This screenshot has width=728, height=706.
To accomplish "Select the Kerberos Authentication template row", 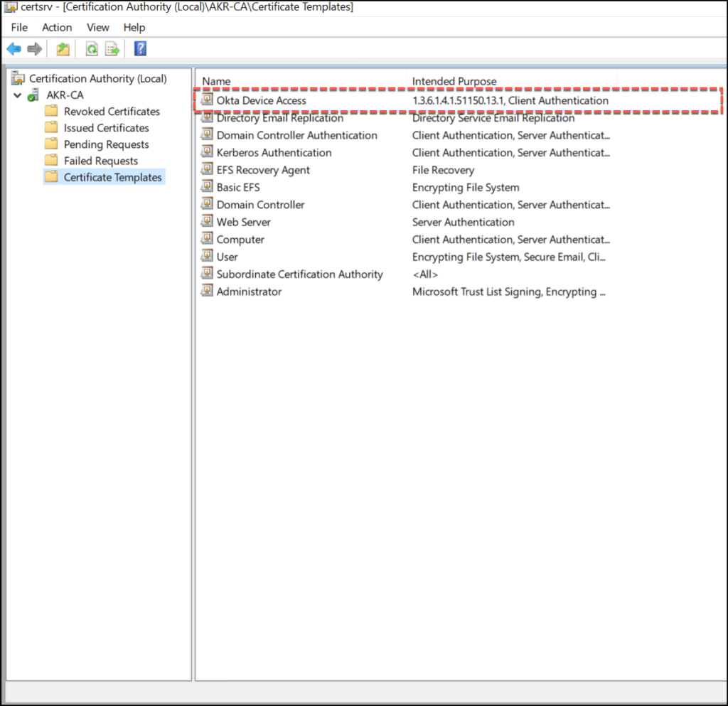I will coord(274,153).
